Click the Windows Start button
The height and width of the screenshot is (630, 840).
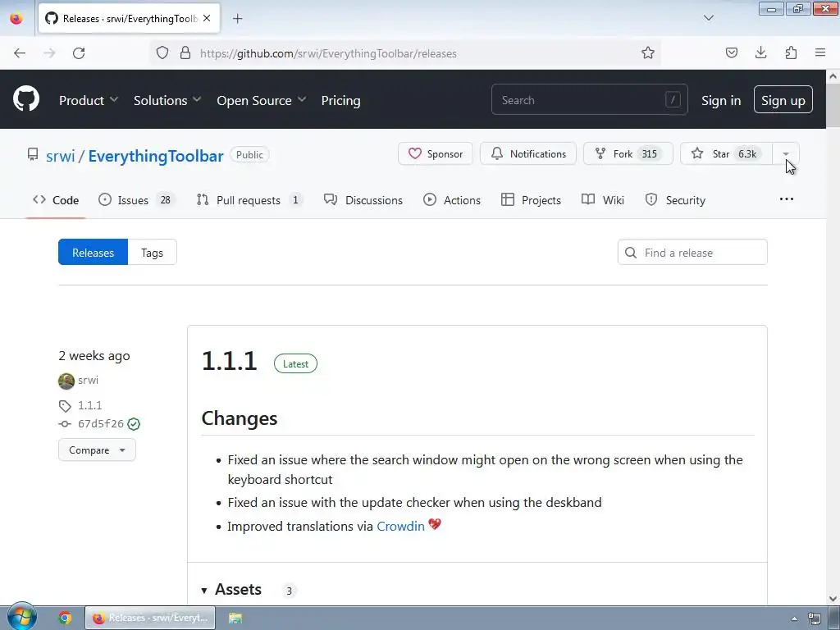point(21,617)
